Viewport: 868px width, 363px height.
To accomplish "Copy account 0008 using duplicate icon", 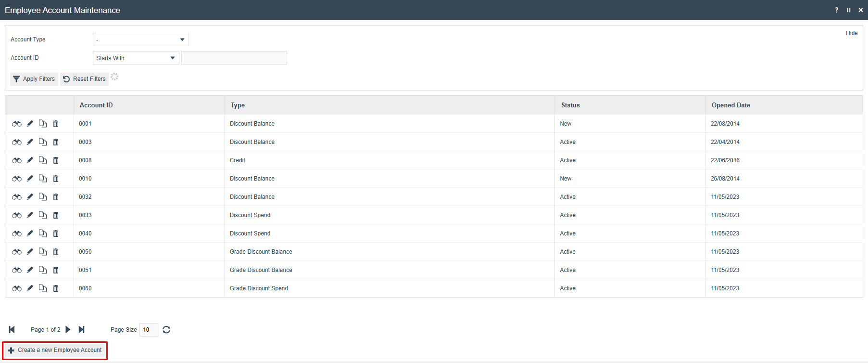I will pyautogui.click(x=43, y=160).
